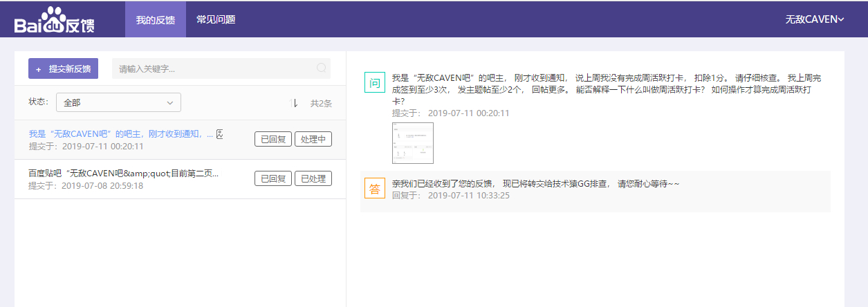Click the green 问 question icon
This screenshot has height=307, width=868.
374,83
